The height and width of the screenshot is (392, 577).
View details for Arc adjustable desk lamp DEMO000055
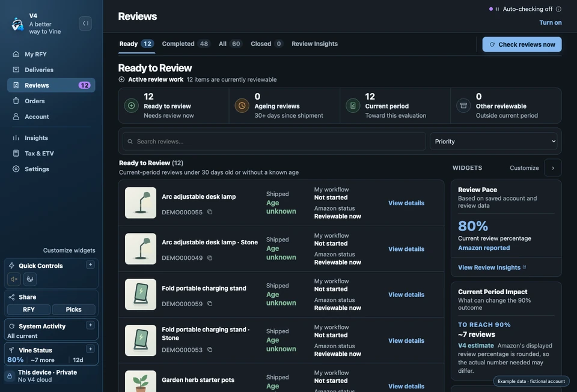pos(406,203)
